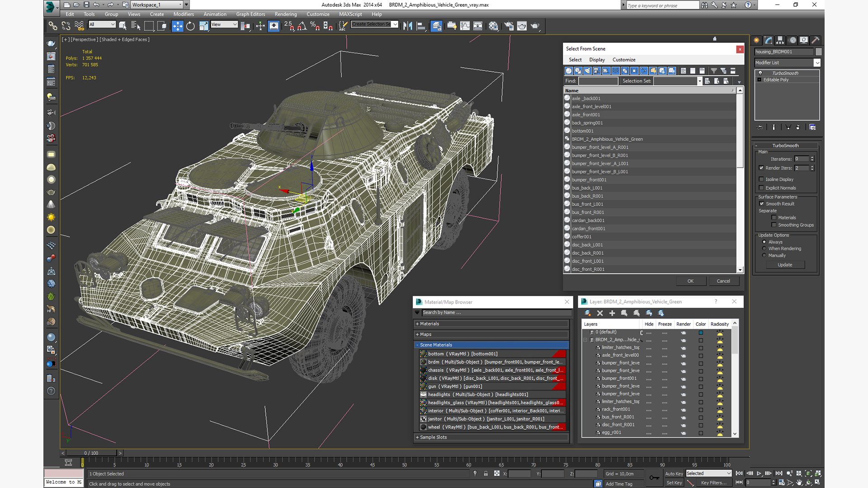Click Create New Layer icon in Layer dialog
This screenshot has width=868, height=488.
point(588,313)
